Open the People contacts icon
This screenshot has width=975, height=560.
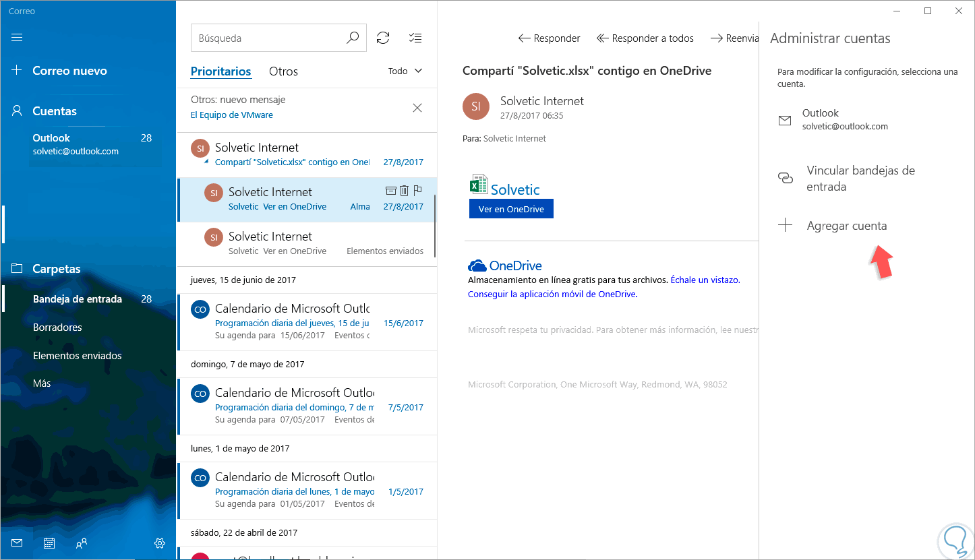tap(82, 543)
